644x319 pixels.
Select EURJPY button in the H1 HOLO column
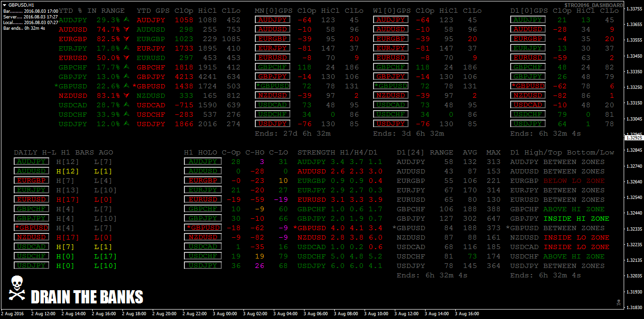click(203, 190)
